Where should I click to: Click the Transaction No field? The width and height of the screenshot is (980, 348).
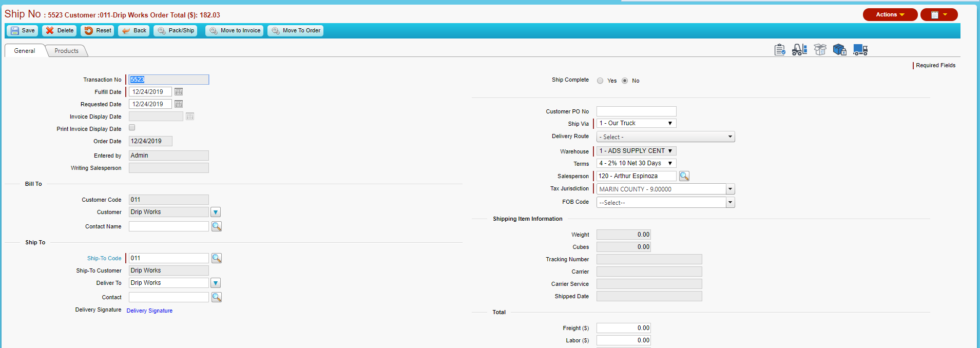click(x=169, y=80)
